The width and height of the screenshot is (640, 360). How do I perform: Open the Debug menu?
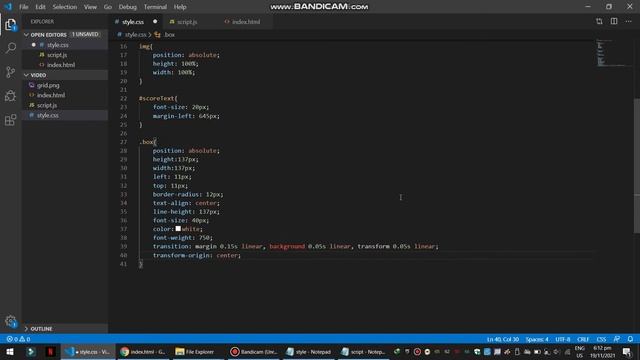(x=128, y=7)
